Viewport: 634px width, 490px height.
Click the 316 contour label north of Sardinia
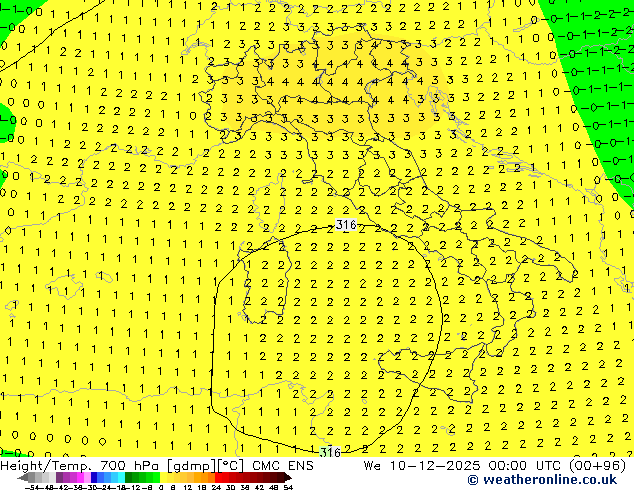pos(346,224)
